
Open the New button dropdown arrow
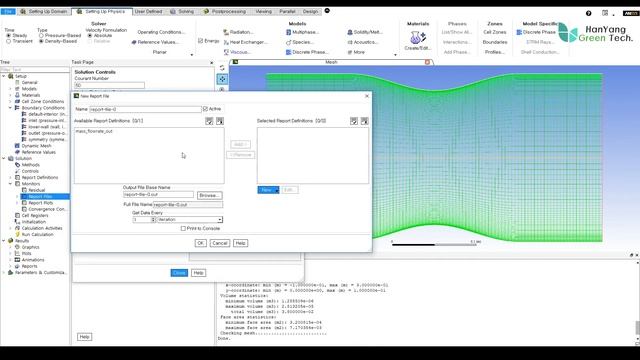coord(277,190)
